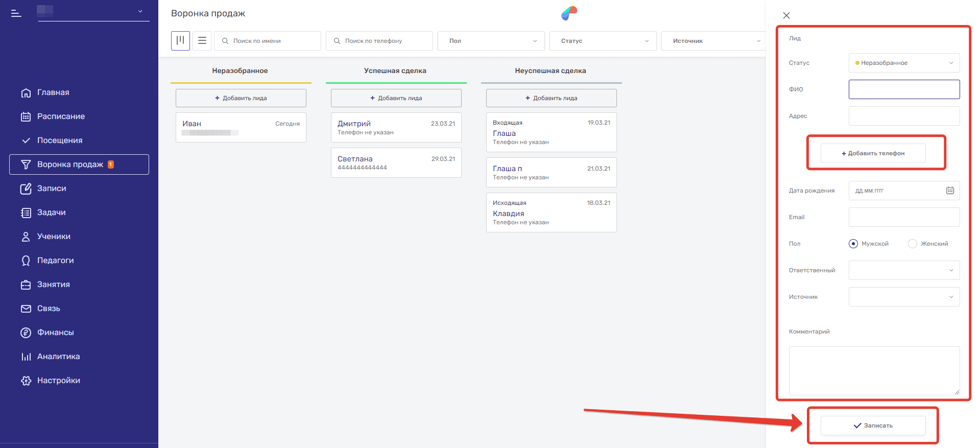Click Добавить телефон button
The image size is (980, 448).
pos(873,153)
